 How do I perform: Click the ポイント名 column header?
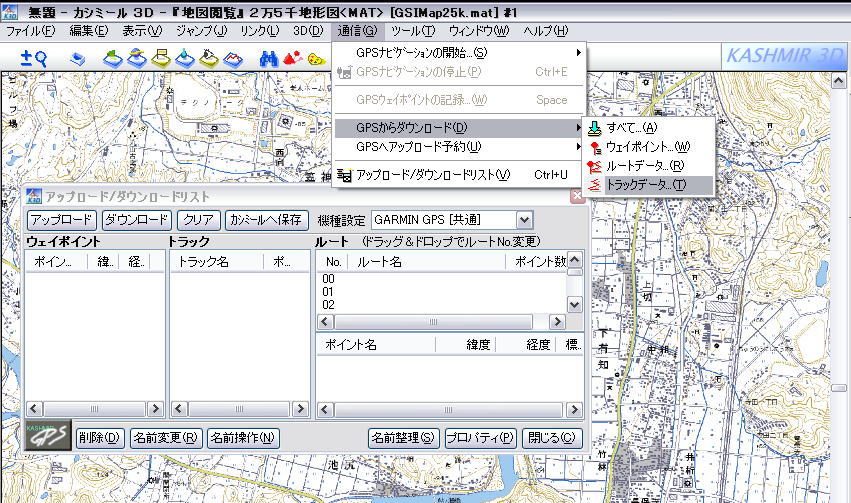(376, 345)
